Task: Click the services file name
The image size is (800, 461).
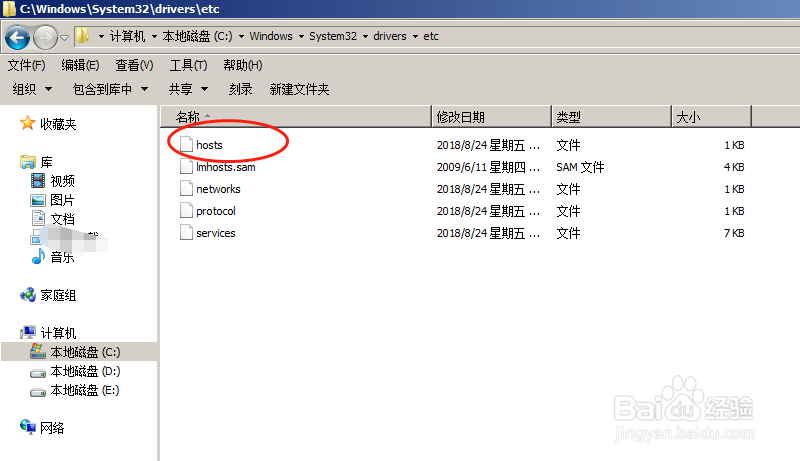Action: click(x=216, y=233)
